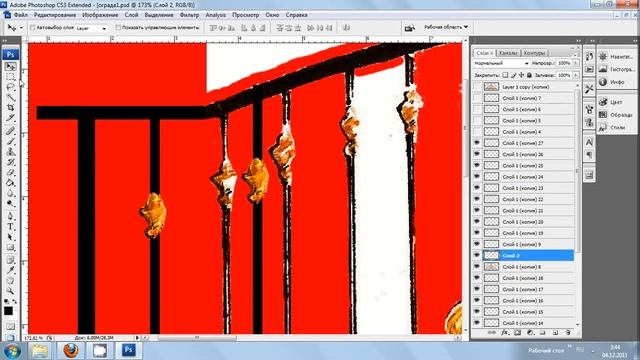This screenshot has width=640, height=360.
Task: Create a new layer via panel footer
Action: click(x=555, y=333)
